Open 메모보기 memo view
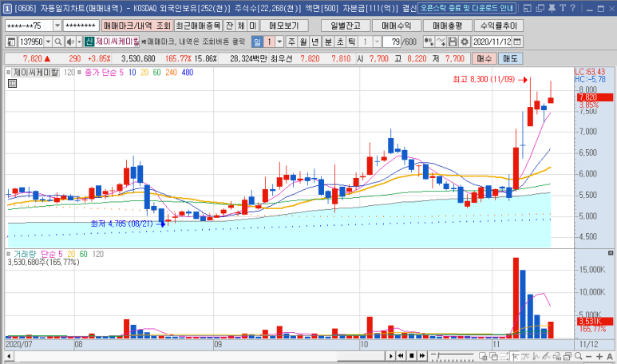 coord(284,26)
